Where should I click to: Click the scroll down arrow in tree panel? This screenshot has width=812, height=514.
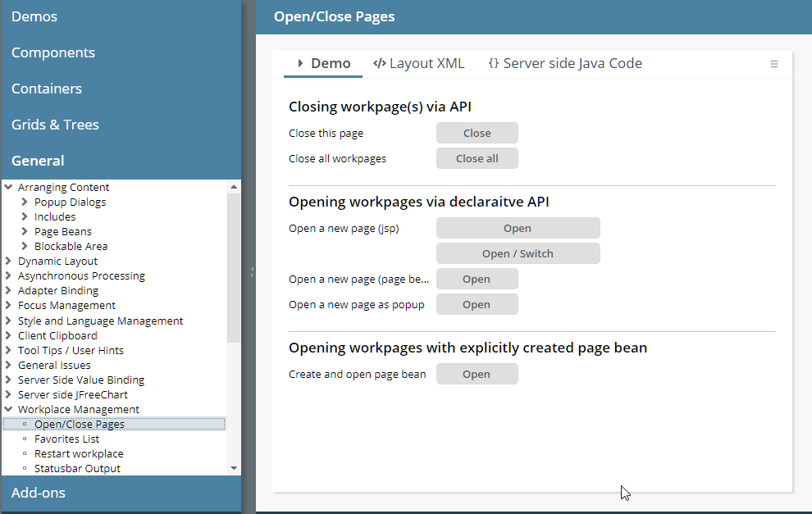(234, 467)
